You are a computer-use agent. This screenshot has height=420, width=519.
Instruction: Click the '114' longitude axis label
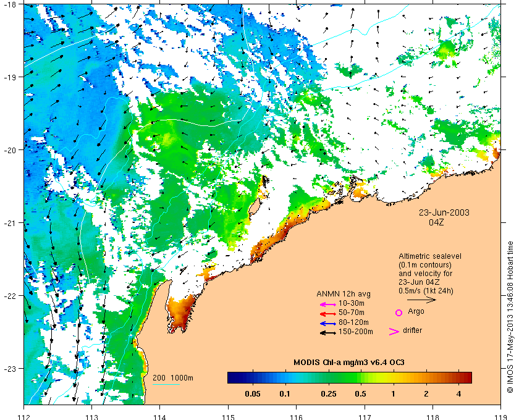pos(159,417)
